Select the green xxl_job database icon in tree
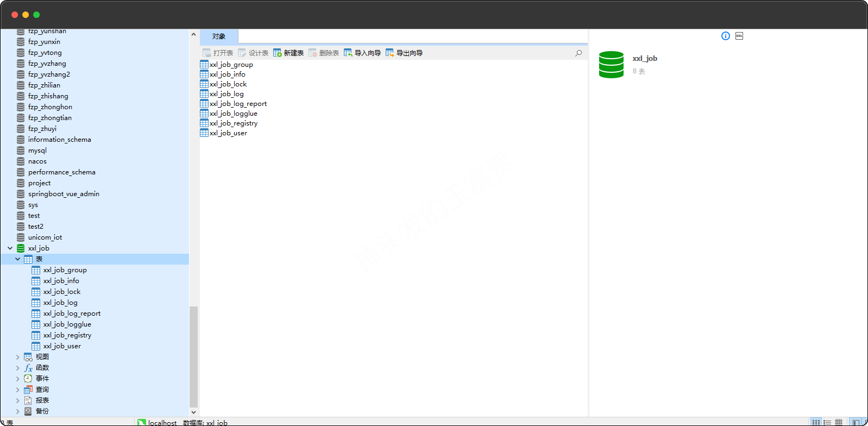This screenshot has width=868, height=426. (x=21, y=248)
